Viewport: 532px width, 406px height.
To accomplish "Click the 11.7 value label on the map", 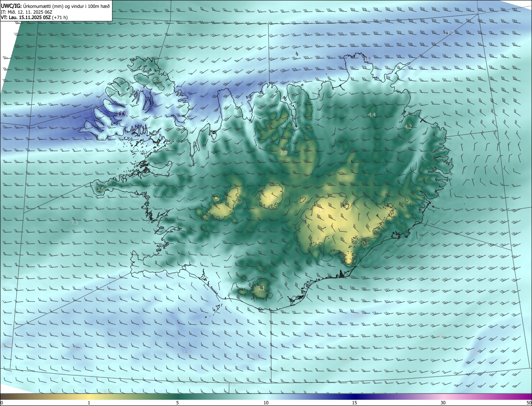I will [x=449, y=32].
